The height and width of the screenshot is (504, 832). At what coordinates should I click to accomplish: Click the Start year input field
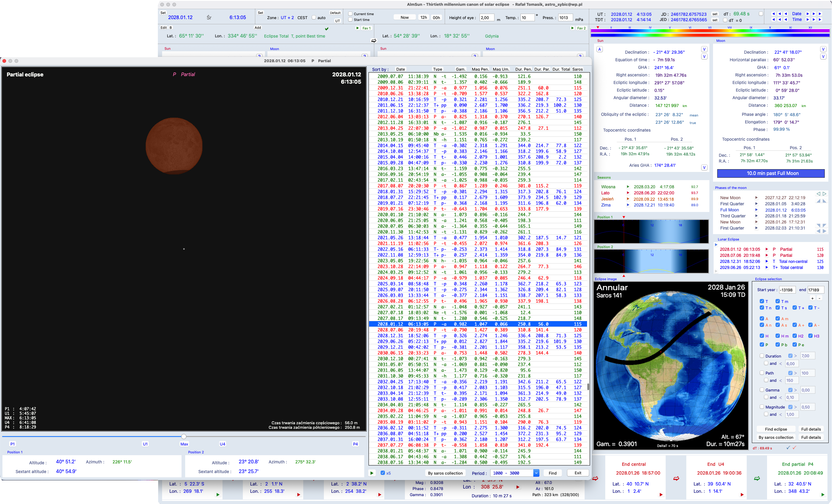coord(787,290)
